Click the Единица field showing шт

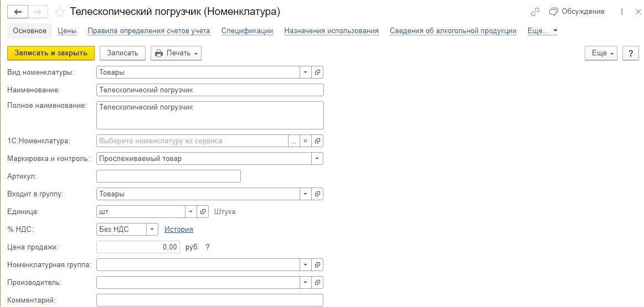[x=141, y=211]
